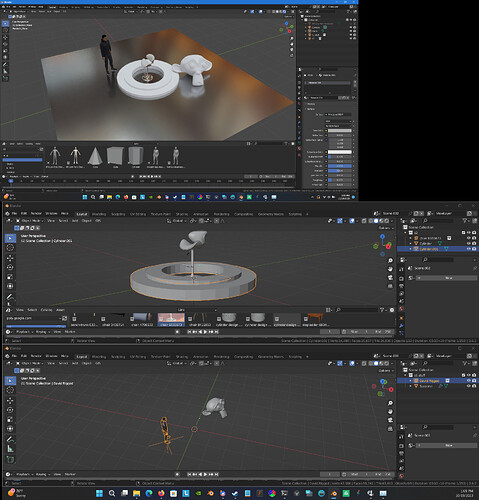Disable render for Cylinder.001 in middle outliner
This screenshot has width=479, height=500.
pos(474,249)
